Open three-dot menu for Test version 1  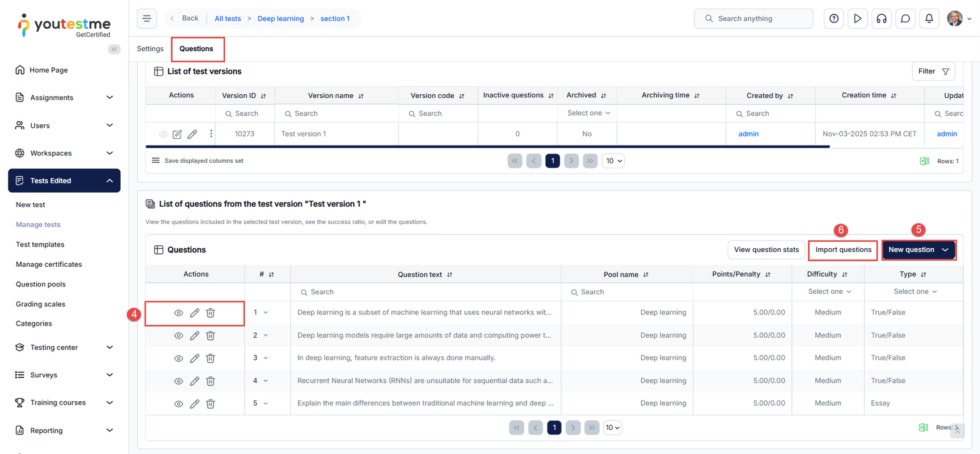point(211,133)
